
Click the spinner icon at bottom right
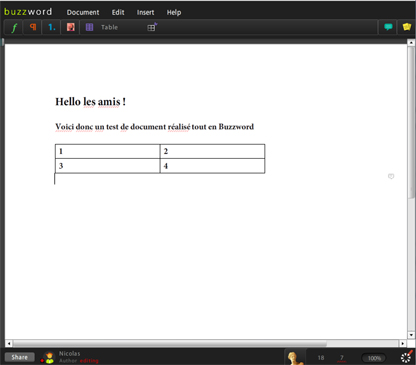406,357
